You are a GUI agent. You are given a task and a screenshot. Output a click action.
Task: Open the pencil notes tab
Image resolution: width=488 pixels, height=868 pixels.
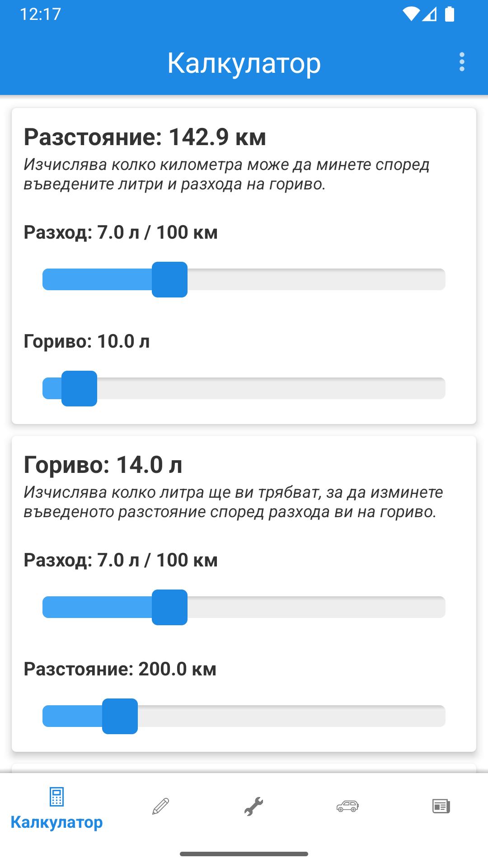pyautogui.click(x=160, y=806)
